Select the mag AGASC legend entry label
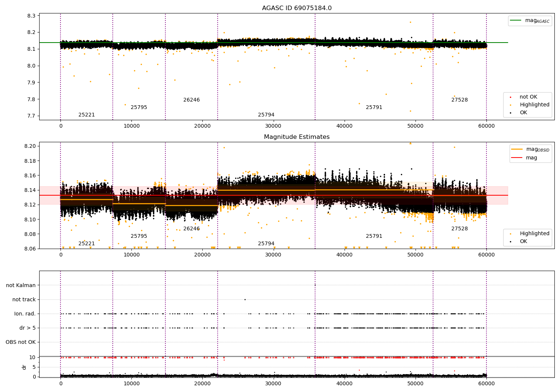Image resolution: width=560 pixels, height=392 pixels. click(x=537, y=21)
